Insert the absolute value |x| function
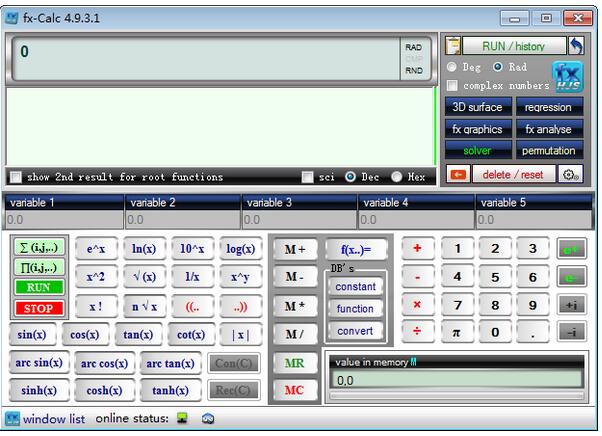Screen dimensions: 602x436 [241, 335]
